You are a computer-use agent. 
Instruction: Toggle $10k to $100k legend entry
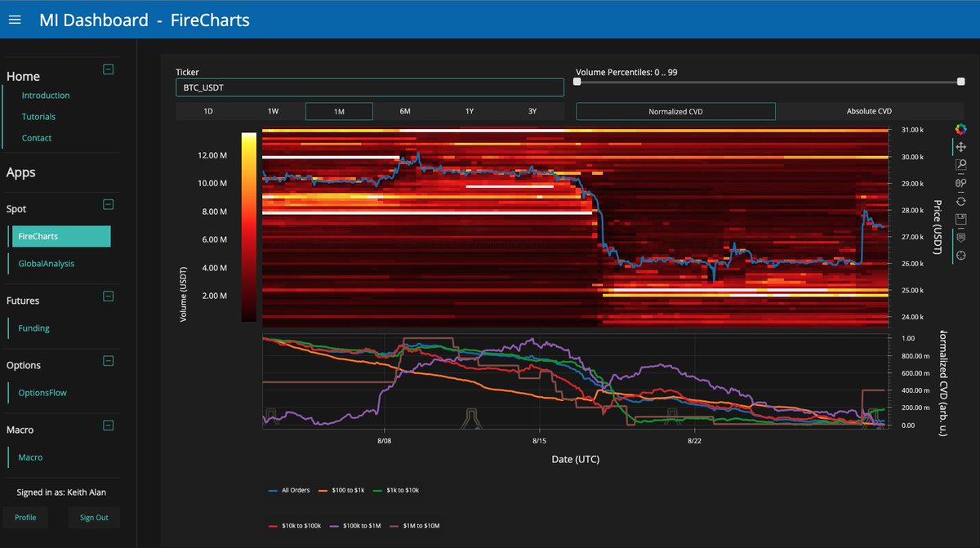pyautogui.click(x=295, y=526)
